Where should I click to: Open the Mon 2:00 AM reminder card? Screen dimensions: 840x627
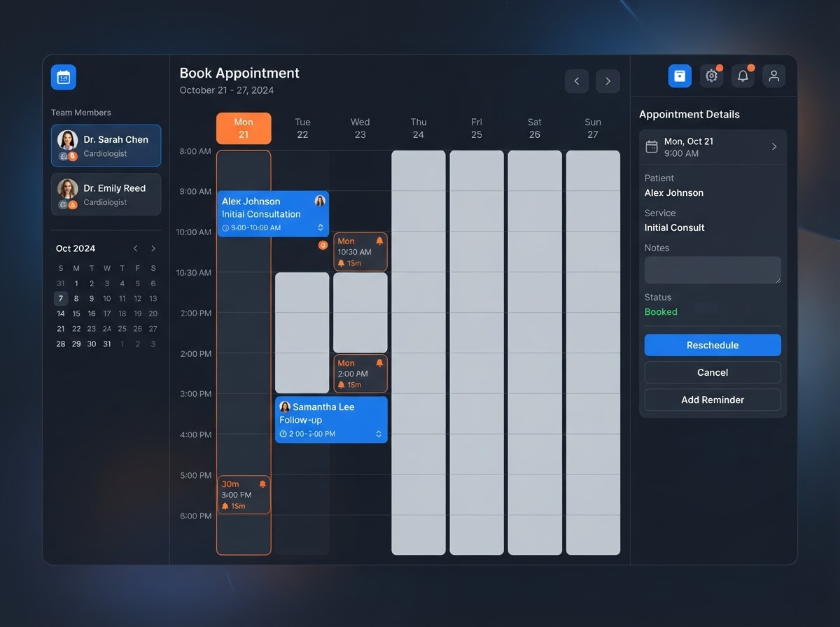[x=360, y=374]
